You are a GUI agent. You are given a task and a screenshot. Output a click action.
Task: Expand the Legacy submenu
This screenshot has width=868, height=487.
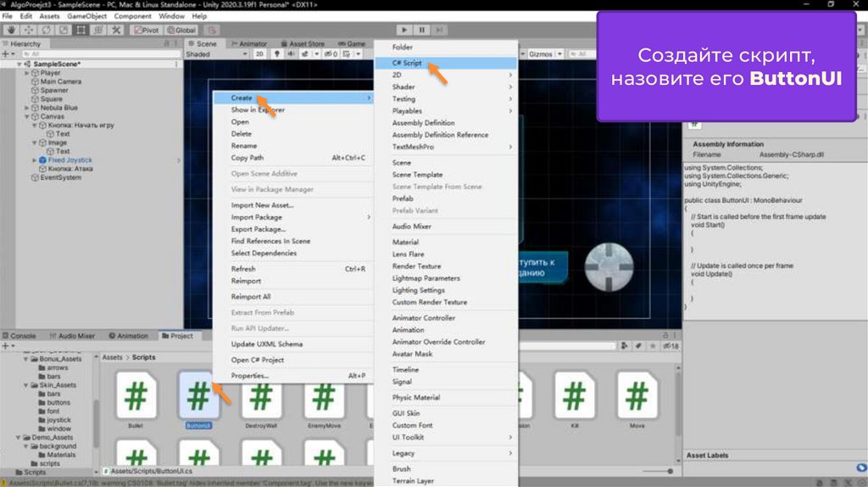[446, 453]
